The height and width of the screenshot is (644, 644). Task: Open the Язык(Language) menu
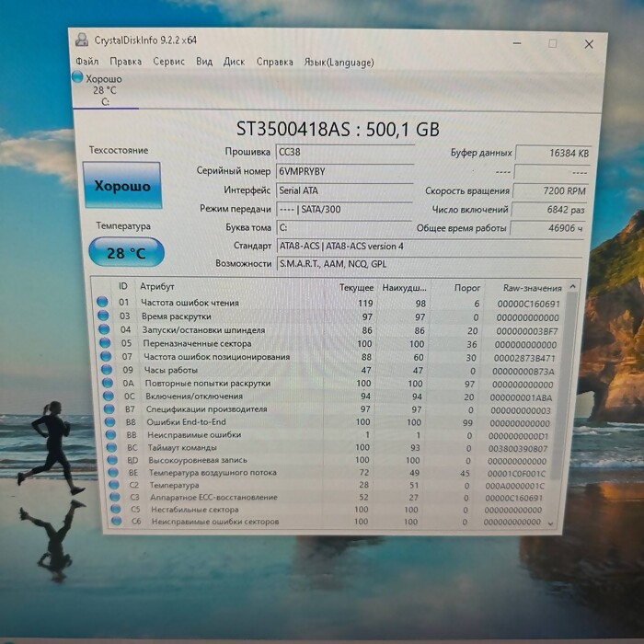click(339, 63)
